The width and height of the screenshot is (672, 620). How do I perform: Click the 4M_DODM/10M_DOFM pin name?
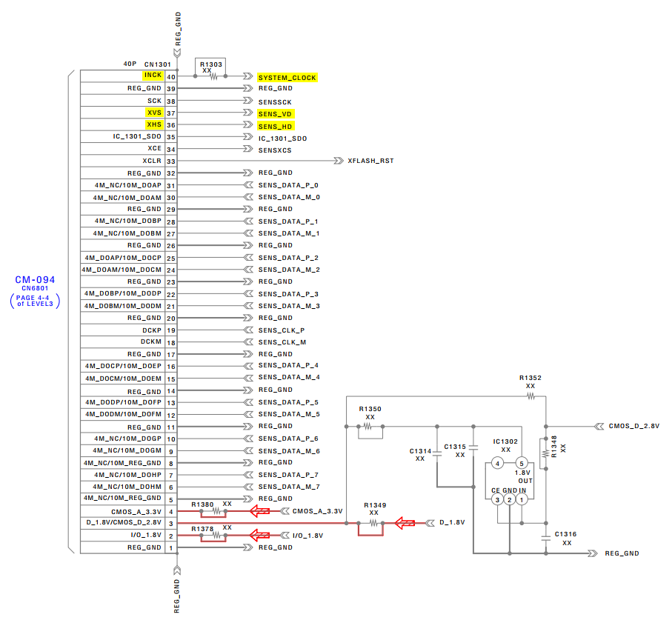(x=124, y=414)
